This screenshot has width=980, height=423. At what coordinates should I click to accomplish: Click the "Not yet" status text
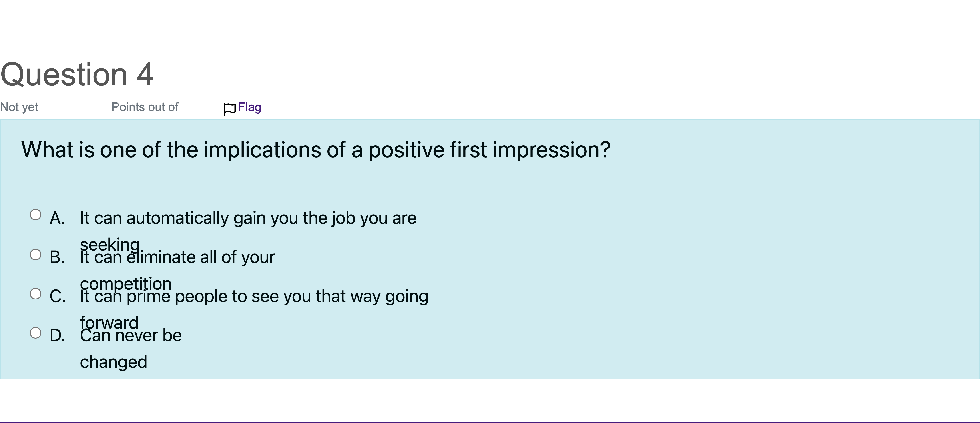(x=19, y=107)
